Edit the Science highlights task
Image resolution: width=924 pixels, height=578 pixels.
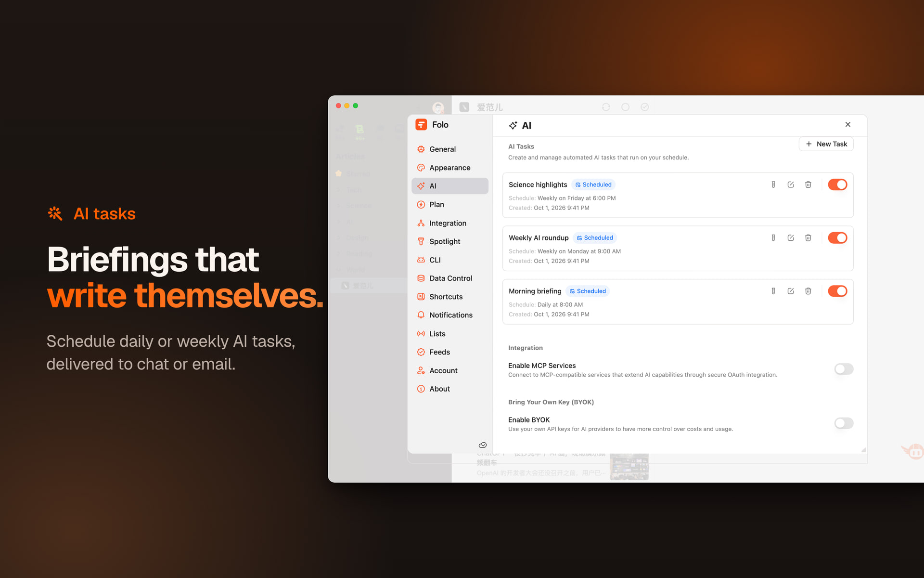coord(791,184)
